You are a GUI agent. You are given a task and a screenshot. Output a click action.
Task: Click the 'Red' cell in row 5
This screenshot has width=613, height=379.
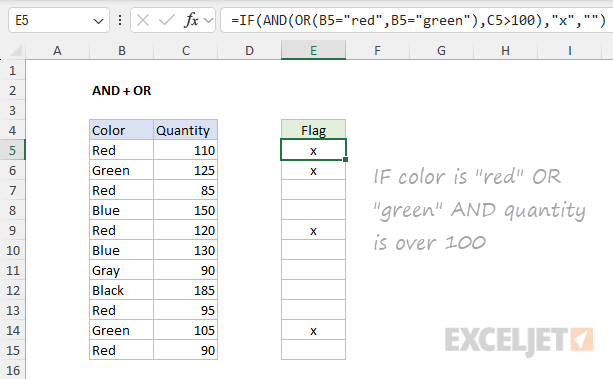tap(122, 150)
